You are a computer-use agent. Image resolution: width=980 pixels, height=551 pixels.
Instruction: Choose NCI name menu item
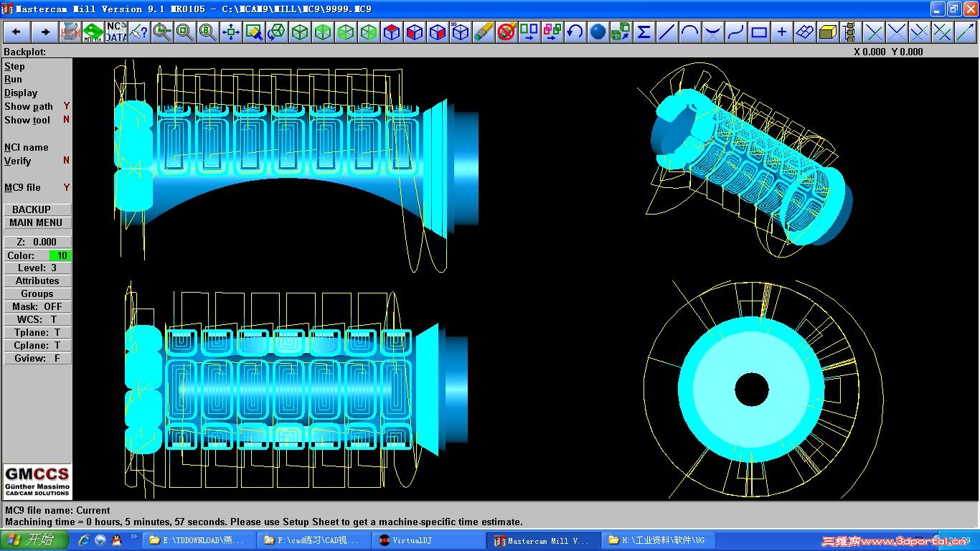(27, 147)
